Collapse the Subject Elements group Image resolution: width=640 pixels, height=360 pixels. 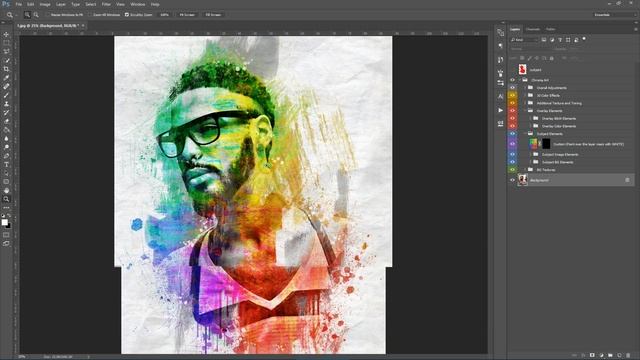[x=525, y=133]
